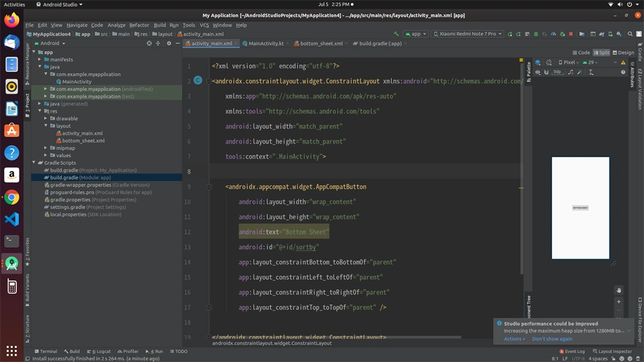
Task: Open Actions link in notification
Action: (x=514, y=339)
